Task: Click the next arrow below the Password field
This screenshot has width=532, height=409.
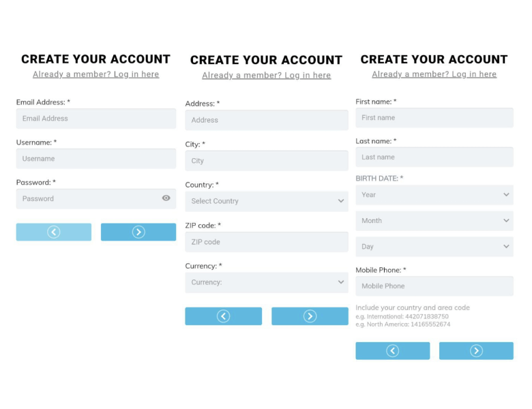Action: 138,232
